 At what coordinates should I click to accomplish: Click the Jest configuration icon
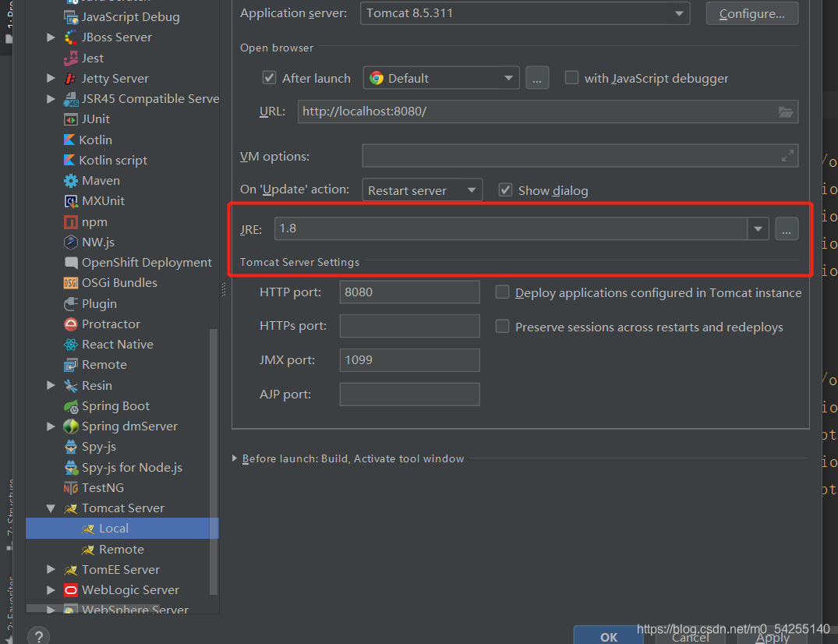tap(70, 58)
